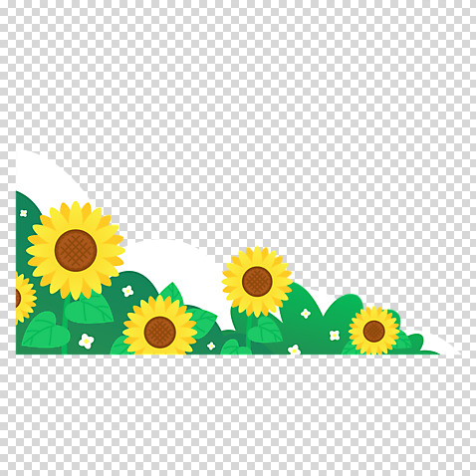The image size is (476, 476).
Task: Click the tiny white flower near bottom center
Action: click(211, 347)
